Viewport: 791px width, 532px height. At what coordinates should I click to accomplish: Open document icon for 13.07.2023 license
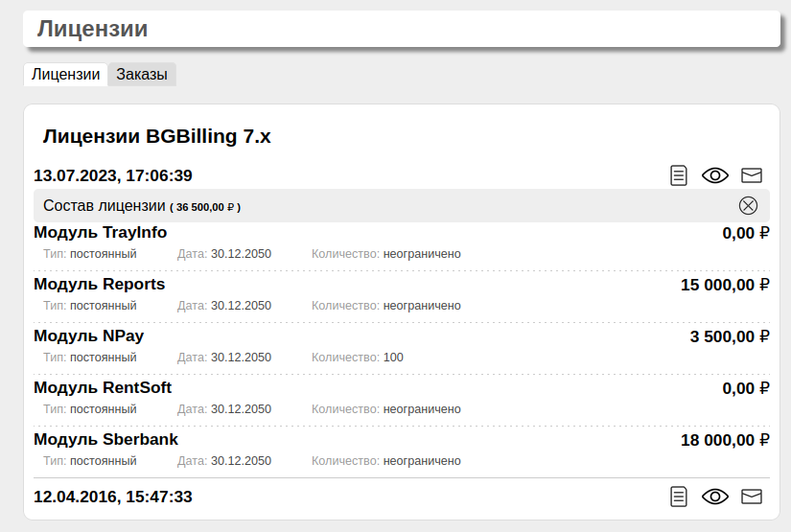click(x=679, y=175)
